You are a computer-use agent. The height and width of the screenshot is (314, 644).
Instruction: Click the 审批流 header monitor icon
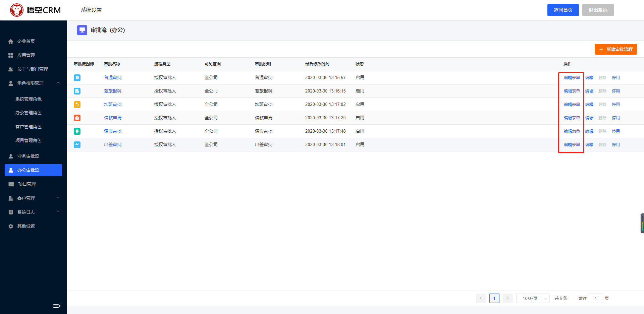pos(82,30)
